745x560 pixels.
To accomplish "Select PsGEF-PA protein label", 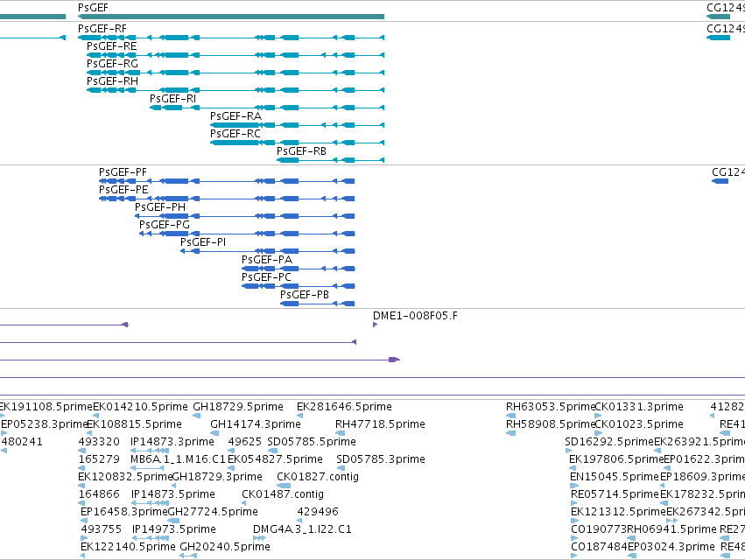I will coord(267,260).
